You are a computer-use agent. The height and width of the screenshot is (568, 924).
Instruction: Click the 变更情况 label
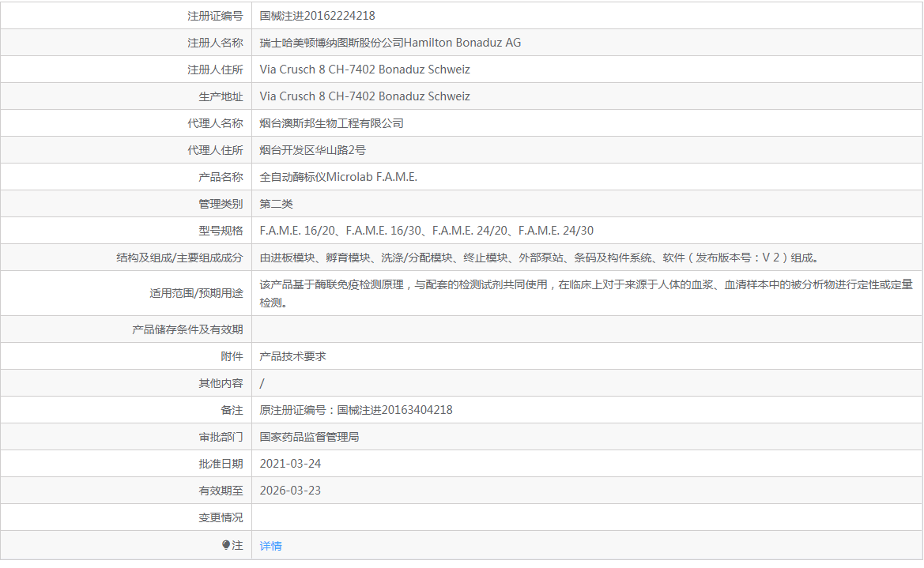click(221, 518)
